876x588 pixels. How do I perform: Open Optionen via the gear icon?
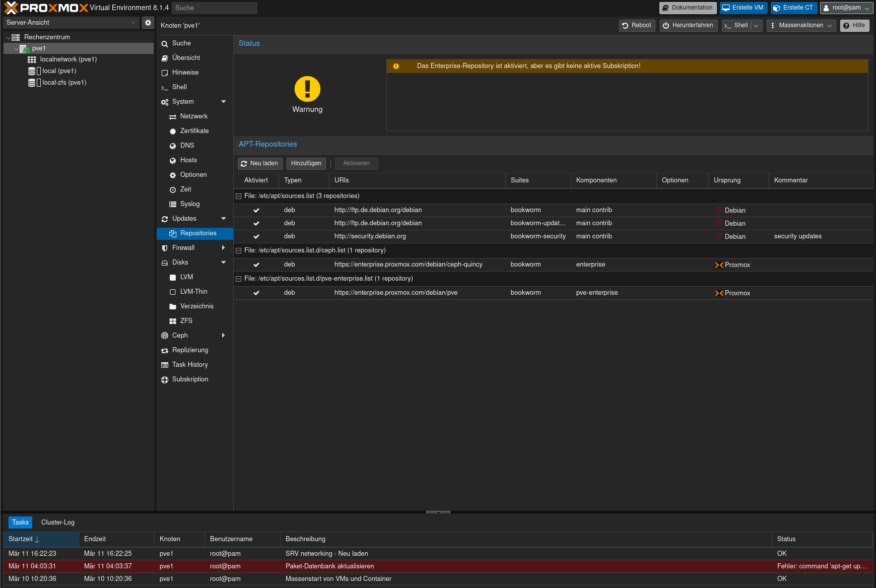(173, 175)
